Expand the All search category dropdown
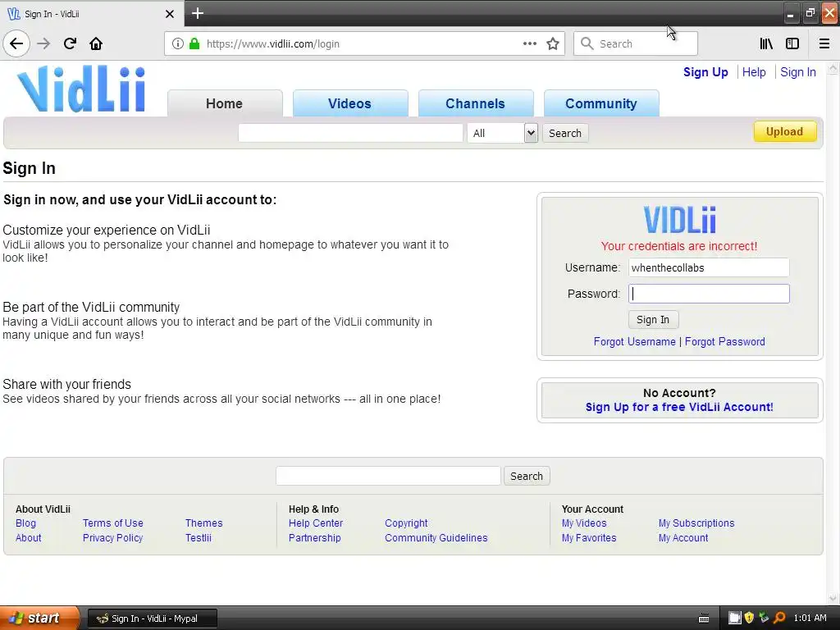The image size is (840, 630). [502, 133]
